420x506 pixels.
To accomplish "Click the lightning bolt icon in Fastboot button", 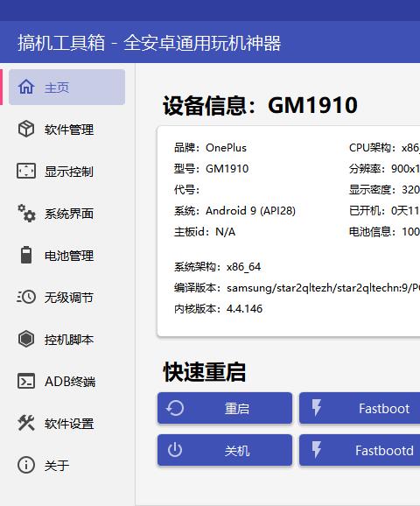I will pyautogui.click(x=317, y=408).
